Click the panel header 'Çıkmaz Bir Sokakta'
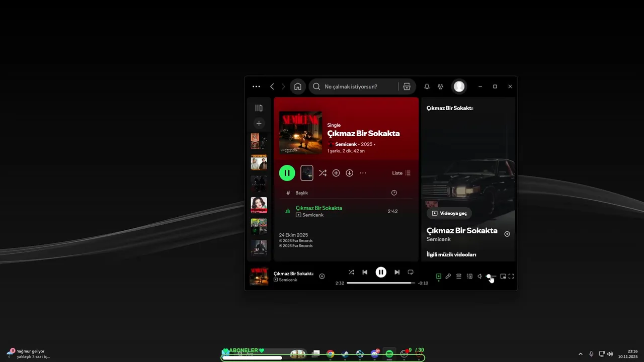The height and width of the screenshot is (362, 644). pos(450,108)
